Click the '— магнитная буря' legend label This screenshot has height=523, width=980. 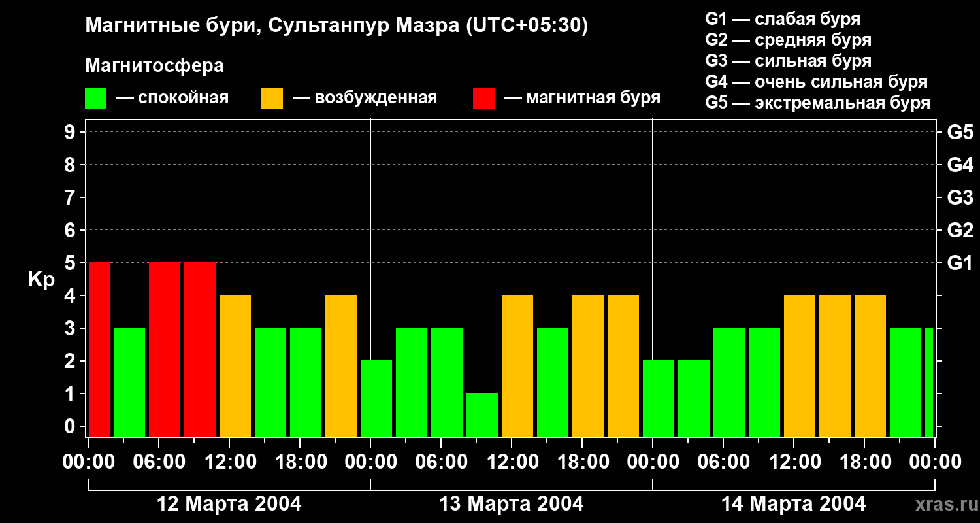point(582,98)
